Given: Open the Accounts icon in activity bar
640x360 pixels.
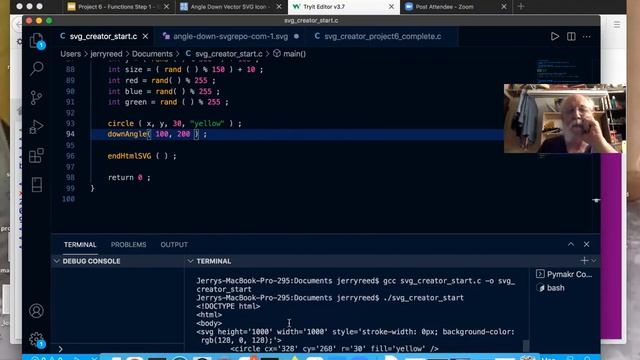Looking at the screenshot, I should (x=36, y=311).
